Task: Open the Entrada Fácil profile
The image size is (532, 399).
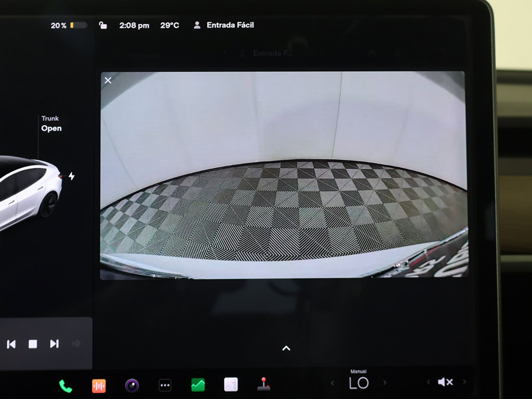Action: pos(230,25)
